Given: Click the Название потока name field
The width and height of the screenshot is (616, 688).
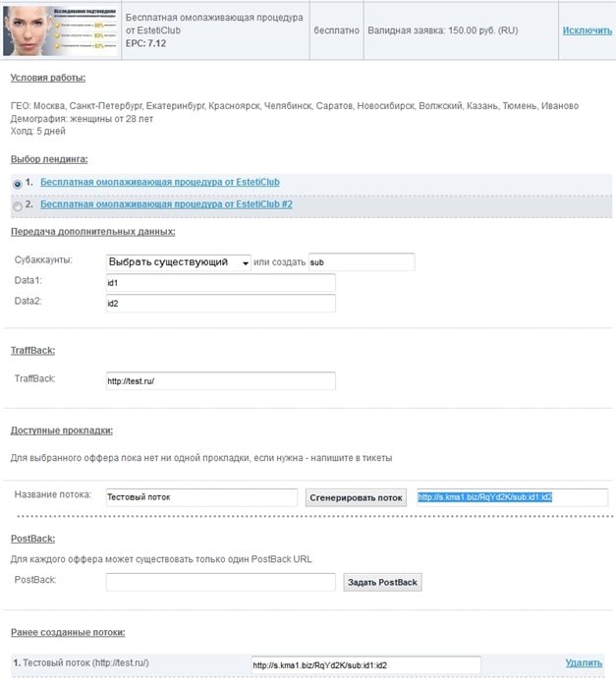Looking at the screenshot, I should (x=200, y=497).
